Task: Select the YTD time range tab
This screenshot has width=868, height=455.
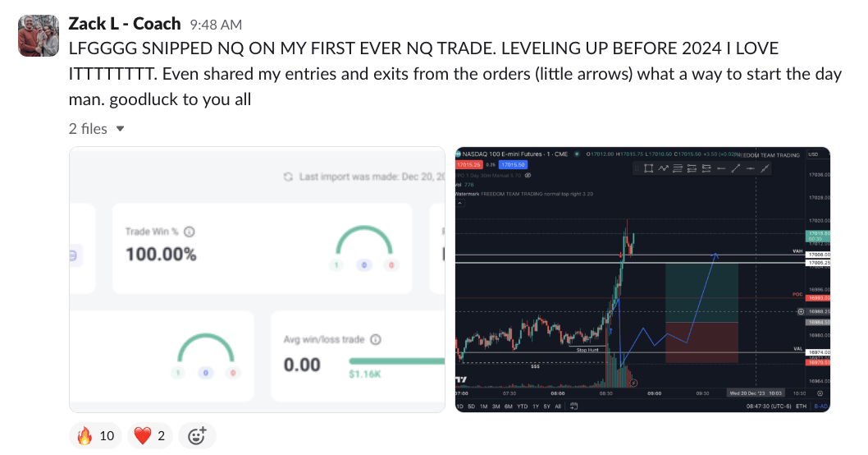Action: click(522, 406)
